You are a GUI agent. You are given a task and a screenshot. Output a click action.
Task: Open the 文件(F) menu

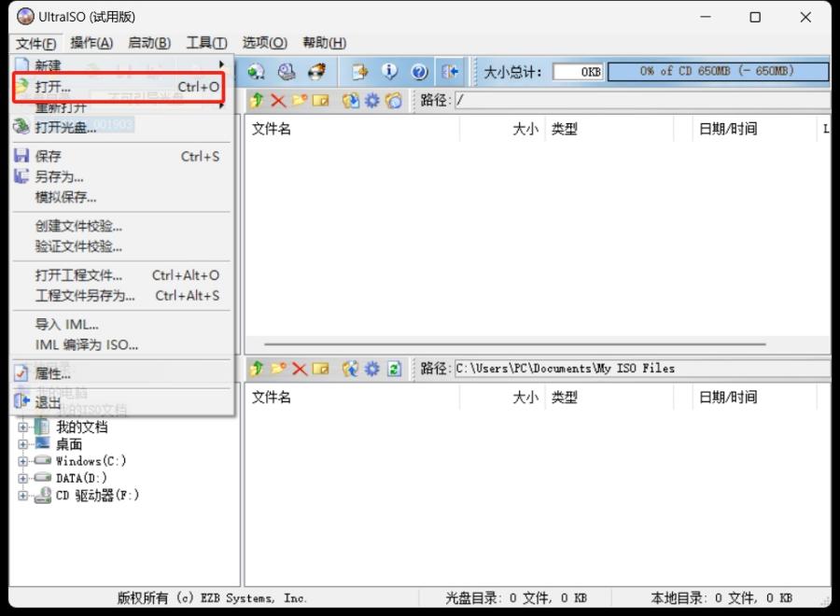tap(35, 43)
